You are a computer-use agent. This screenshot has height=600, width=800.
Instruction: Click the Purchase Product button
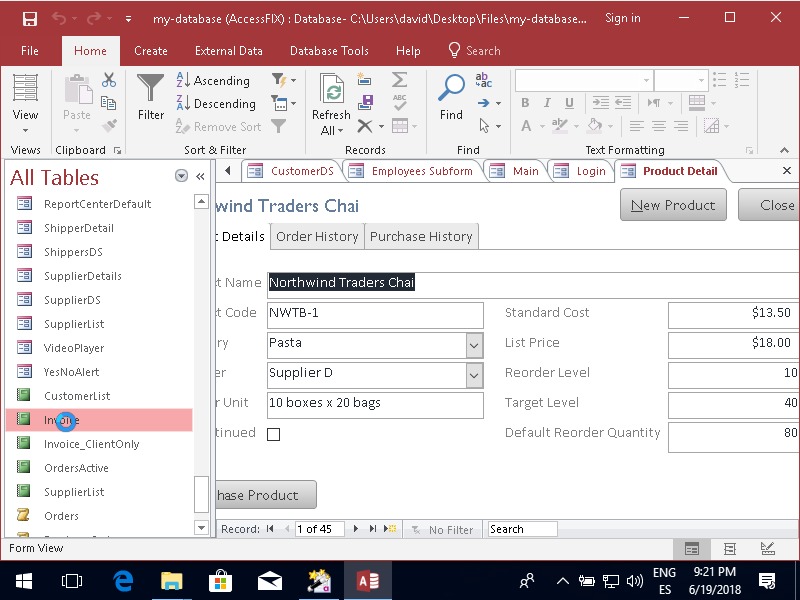[266, 495]
